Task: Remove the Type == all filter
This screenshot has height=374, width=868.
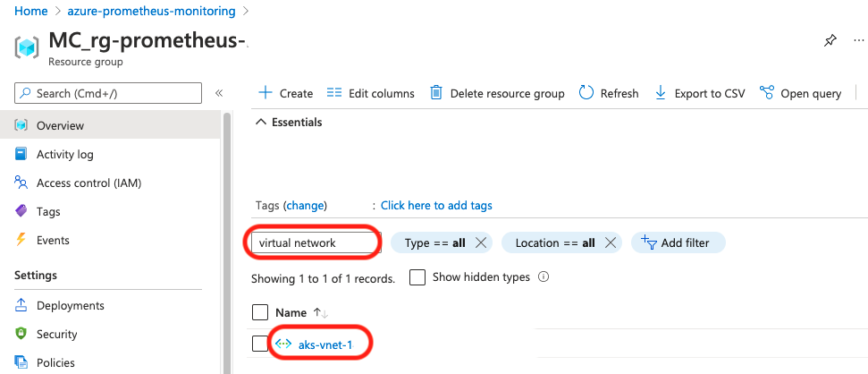Action: (481, 242)
